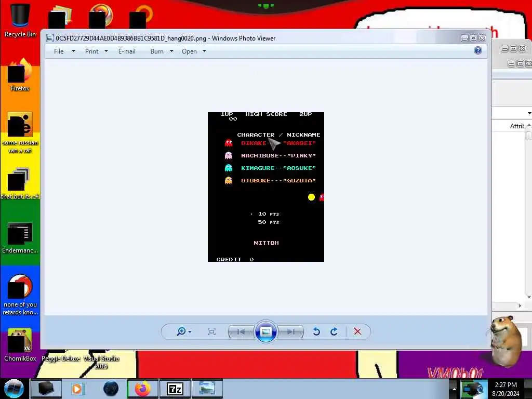Open the ChomikBox desktop icon
Viewport: 532px width, 399px height.
(x=20, y=345)
